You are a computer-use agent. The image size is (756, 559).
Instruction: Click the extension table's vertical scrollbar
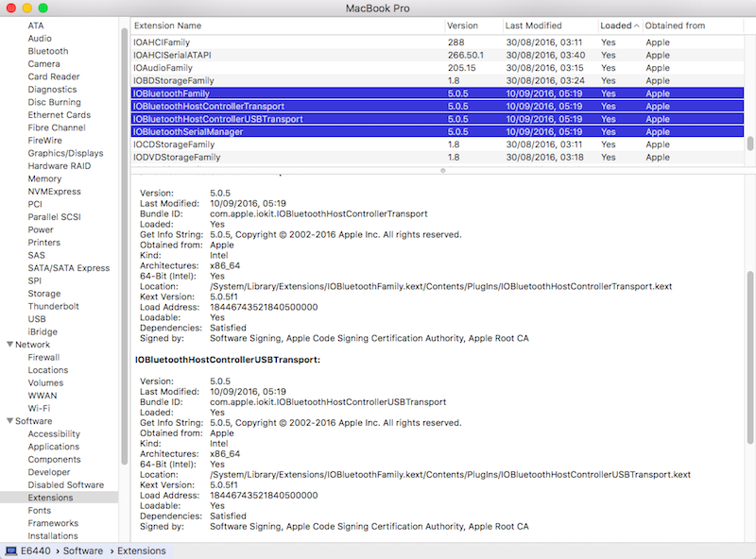750,144
